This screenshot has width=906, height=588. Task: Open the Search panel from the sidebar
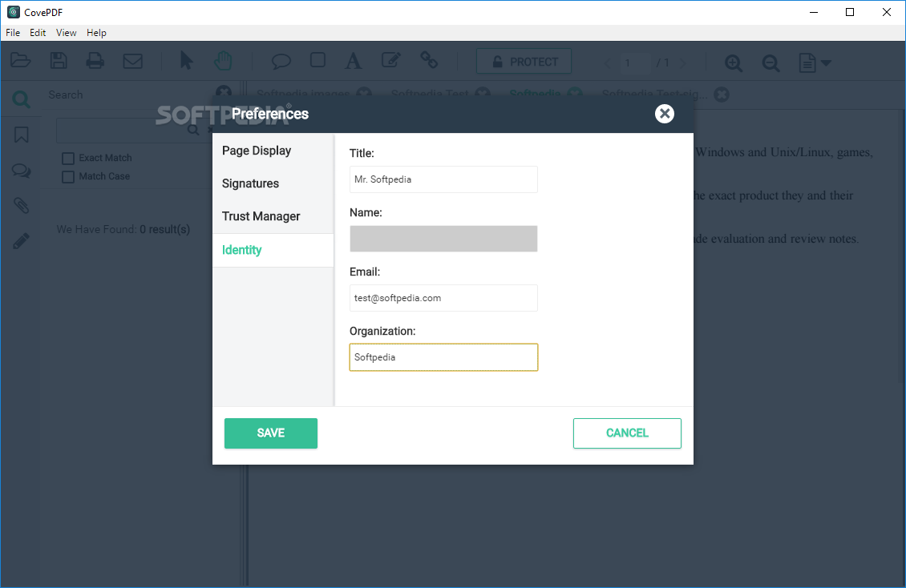pos(21,100)
